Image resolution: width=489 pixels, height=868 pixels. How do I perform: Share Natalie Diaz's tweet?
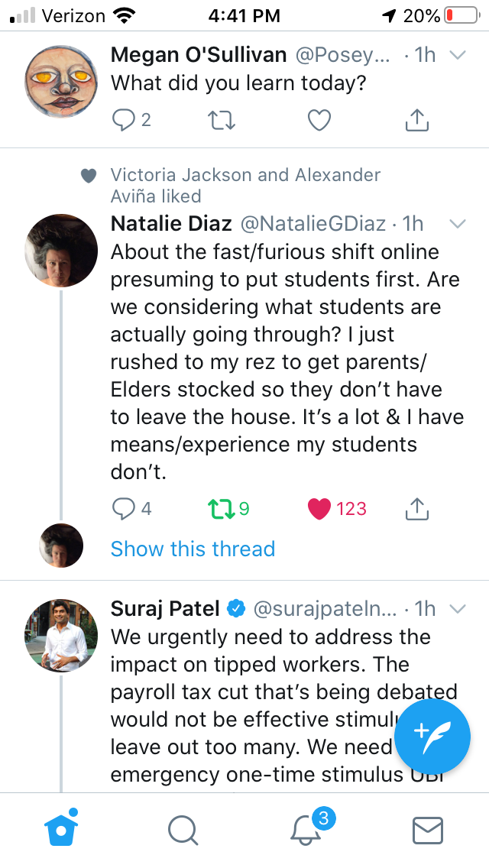(x=416, y=509)
